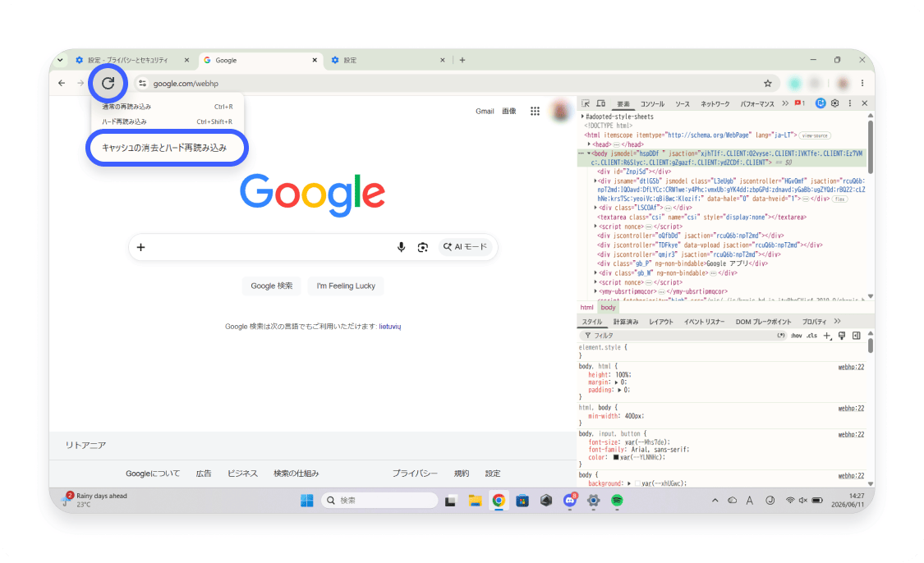Toggle the :hov element state panel
The image size is (924, 563).
point(796,336)
